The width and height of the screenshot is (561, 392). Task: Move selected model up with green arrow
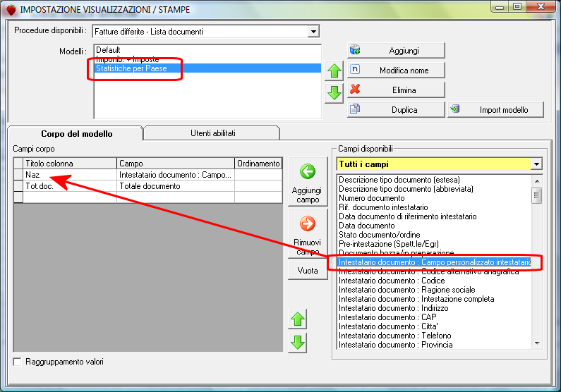pyautogui.click(x=334, y=71)
